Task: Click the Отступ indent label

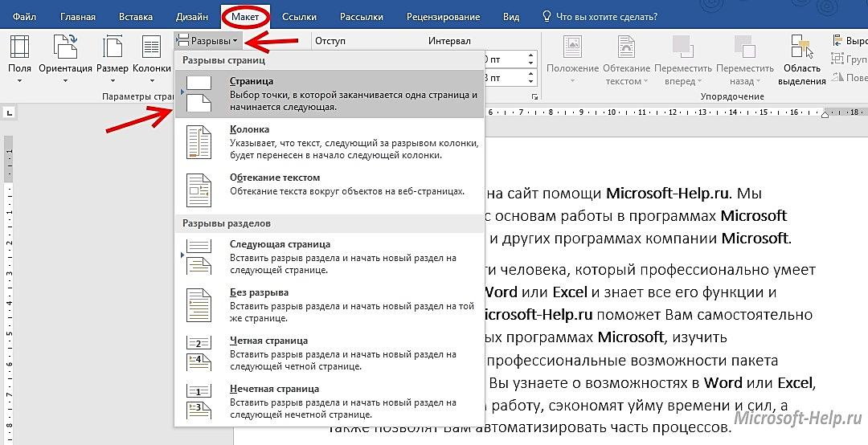Action: [x=330, y=41]
